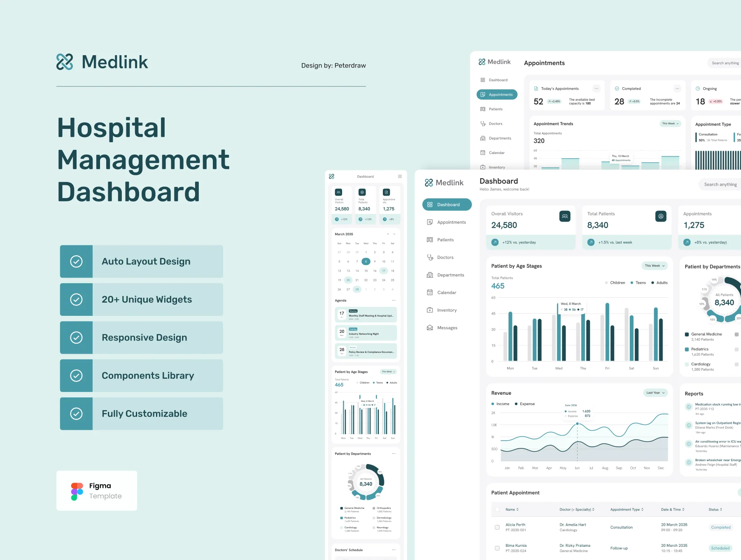The width and height of the screenshot is (741, 560).
Task: Open the three-dot menu of Today's Appointments card
Action: pyautogui.click(x=596, y=89)
